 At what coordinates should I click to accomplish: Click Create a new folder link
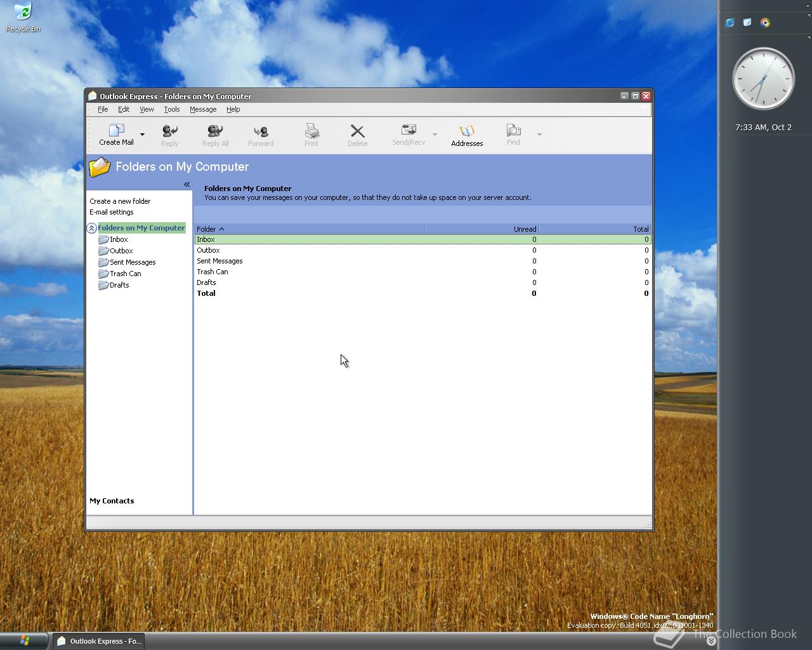click(120, 201)
